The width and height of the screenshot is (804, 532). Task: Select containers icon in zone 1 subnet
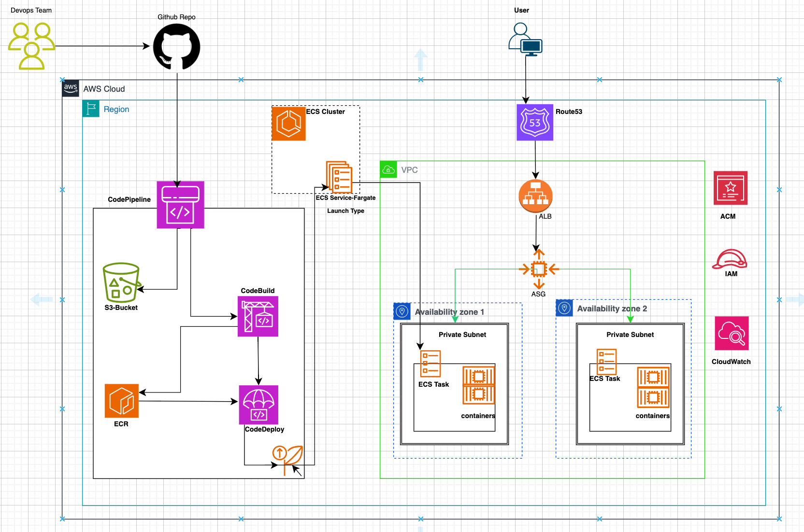pos(479,385)
